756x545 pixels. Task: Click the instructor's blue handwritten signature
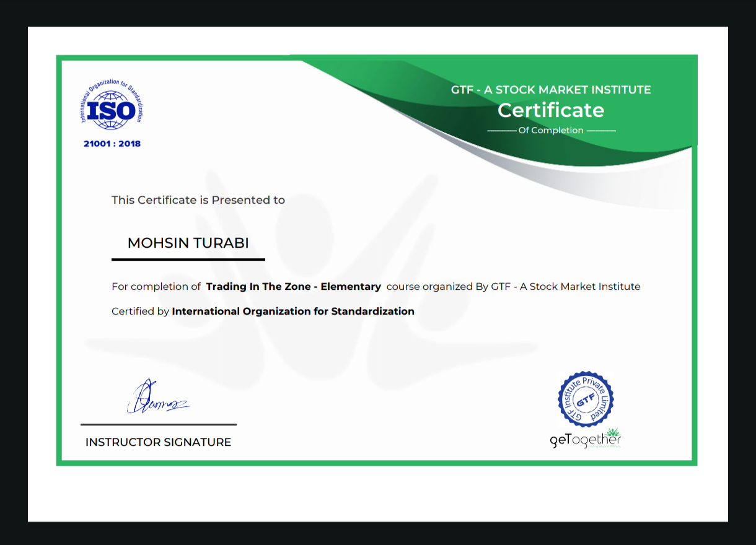156,399
